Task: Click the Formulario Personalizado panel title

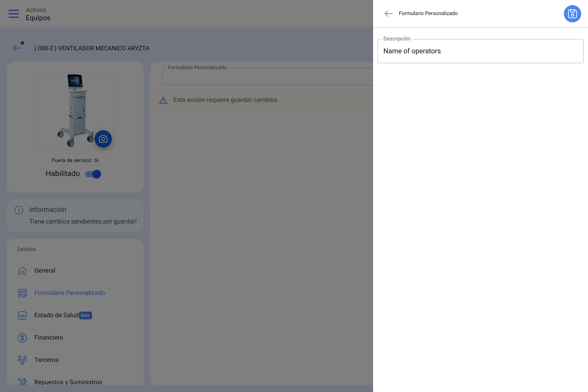Action: (x=428, y=13)
